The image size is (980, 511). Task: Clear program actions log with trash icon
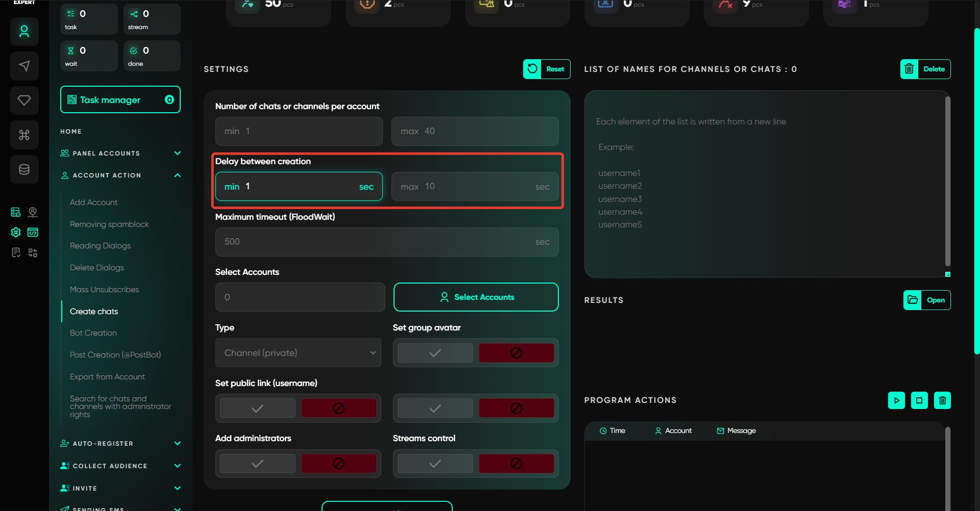[942, 400]
